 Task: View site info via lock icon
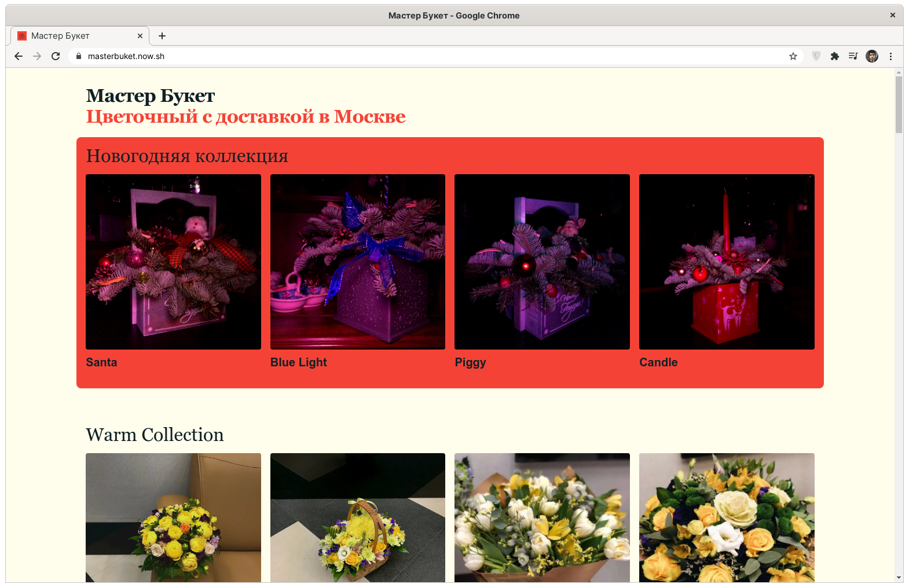tap(79, 56)
